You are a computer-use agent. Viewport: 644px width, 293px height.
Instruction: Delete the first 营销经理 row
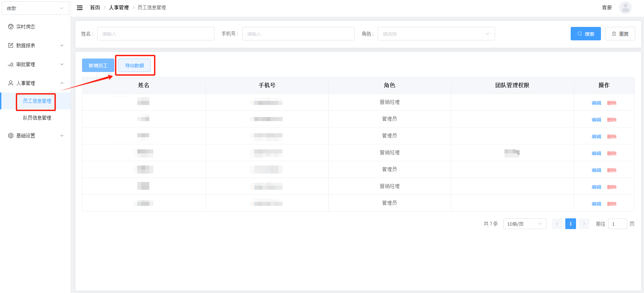(x=612, y=103)
